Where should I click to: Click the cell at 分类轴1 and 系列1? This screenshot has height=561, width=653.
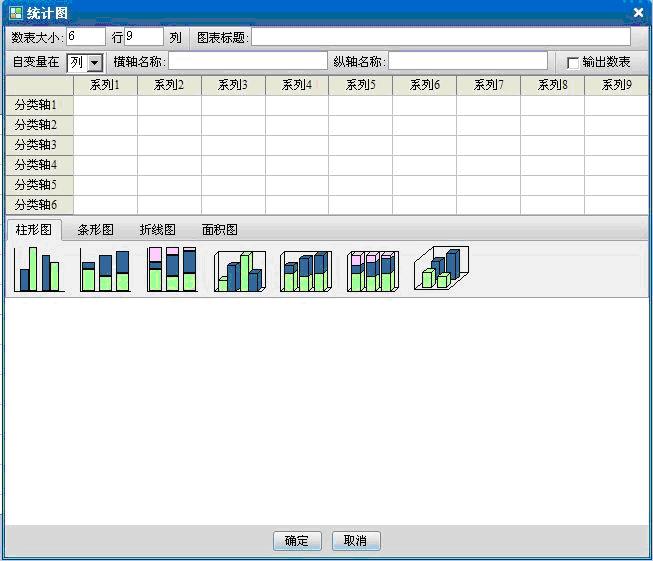(x=105, y=105)
